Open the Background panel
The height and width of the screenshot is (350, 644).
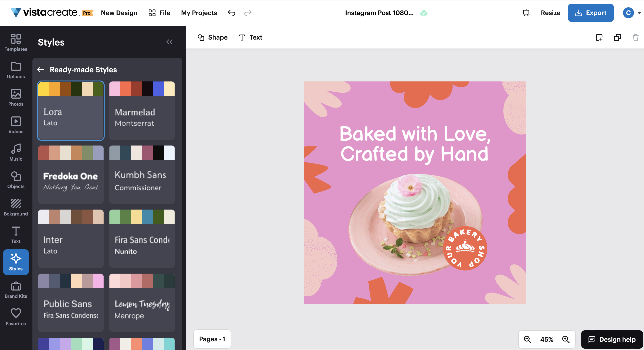tap(16, 207)
